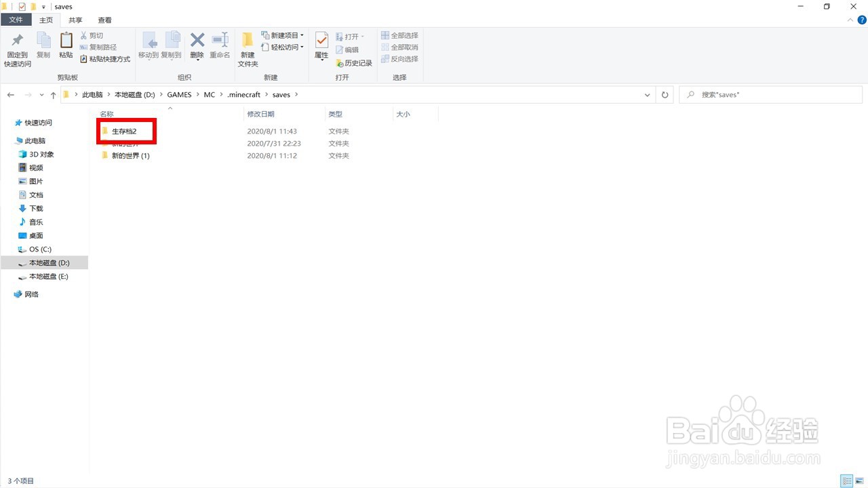Image resolution: width=868 pixels, height=488 pixels.
Task: Select the 生存档2 folder
Action: click(x=124, y=131)
